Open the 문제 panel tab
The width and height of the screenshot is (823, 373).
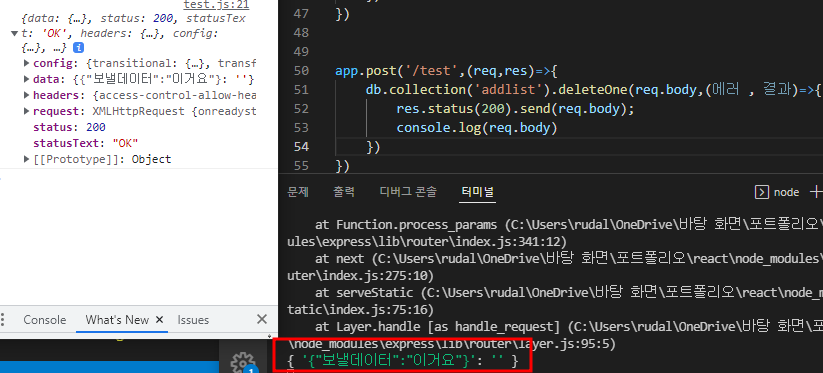pyautogui.click(x=298, y=192)
